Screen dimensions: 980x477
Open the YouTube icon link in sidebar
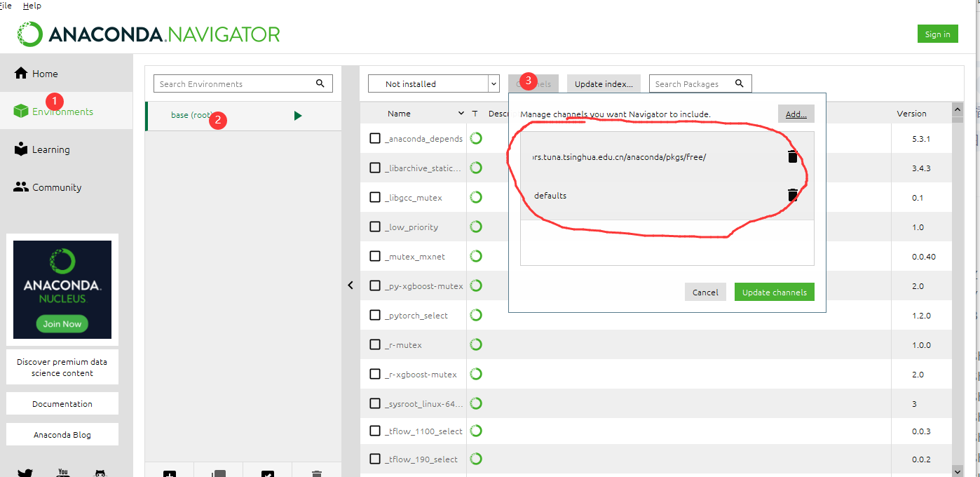63,473
